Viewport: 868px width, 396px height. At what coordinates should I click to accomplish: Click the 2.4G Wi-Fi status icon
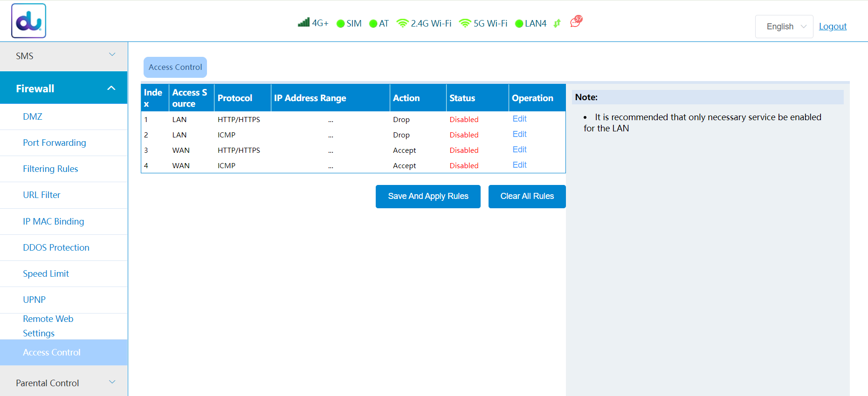pyautogui.click(x=402, y=23)
